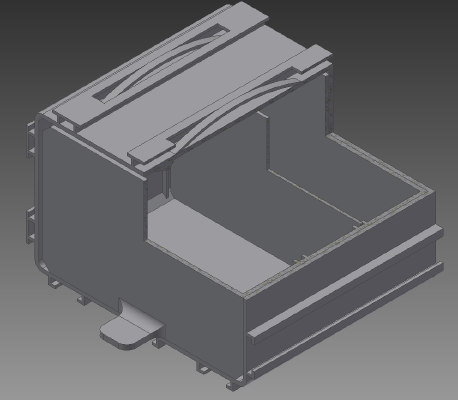Pick the upper horizontal rib on right wall

click(346, 284)
